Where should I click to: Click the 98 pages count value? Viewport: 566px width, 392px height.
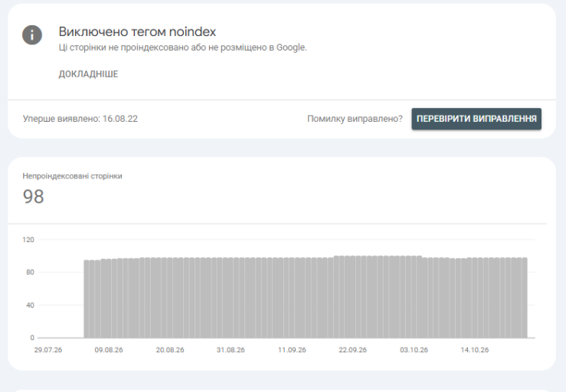point(33,197)
